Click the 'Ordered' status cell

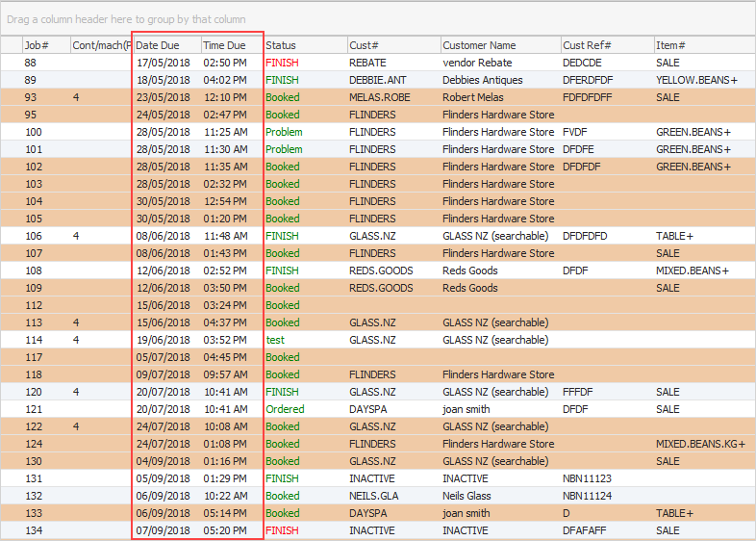[285, 409]
